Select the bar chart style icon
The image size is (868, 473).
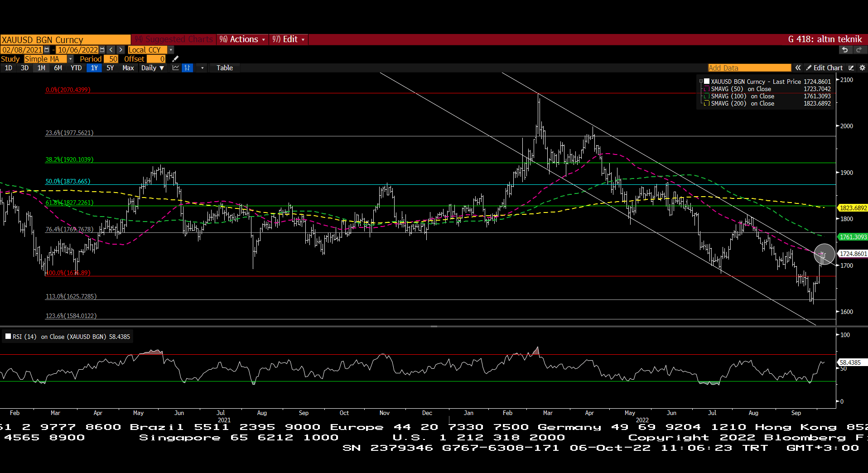[188, 68]
